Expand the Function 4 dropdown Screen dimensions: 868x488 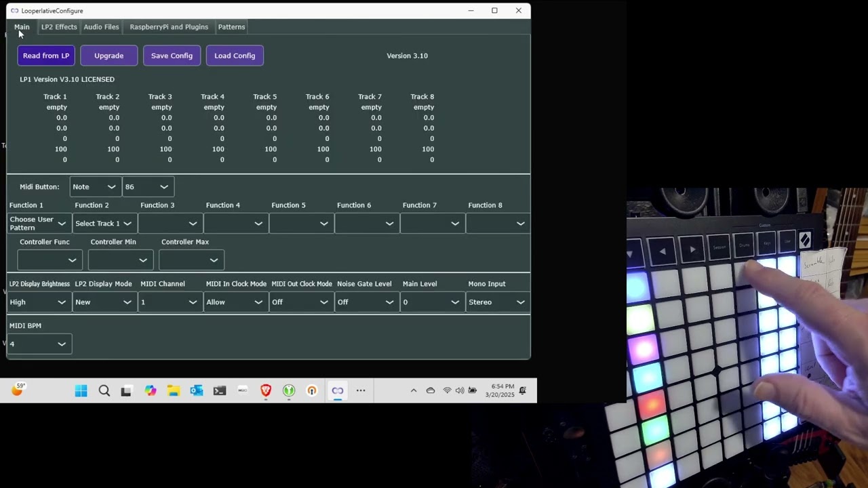click(235, 224)
